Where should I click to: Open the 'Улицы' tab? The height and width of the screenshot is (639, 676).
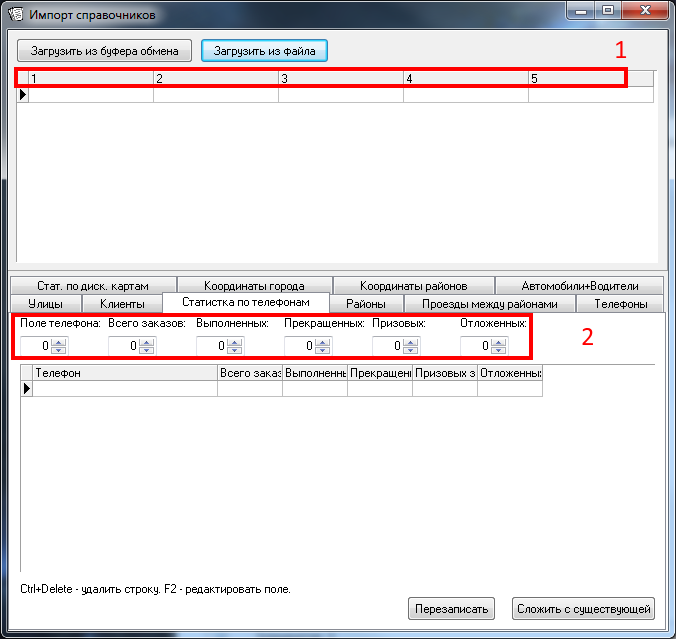[46, 303]
